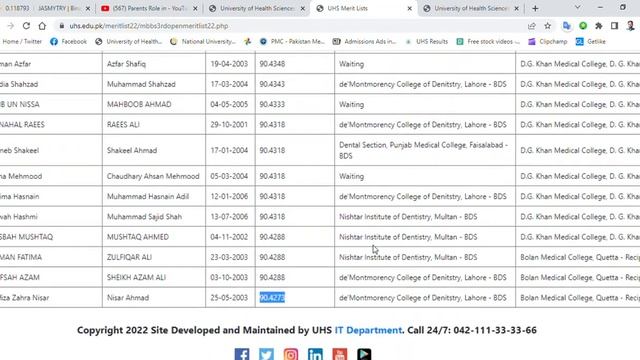Open a new tab with the plus button
Viewport: 640px width, 360px height.
pos(535,8)
